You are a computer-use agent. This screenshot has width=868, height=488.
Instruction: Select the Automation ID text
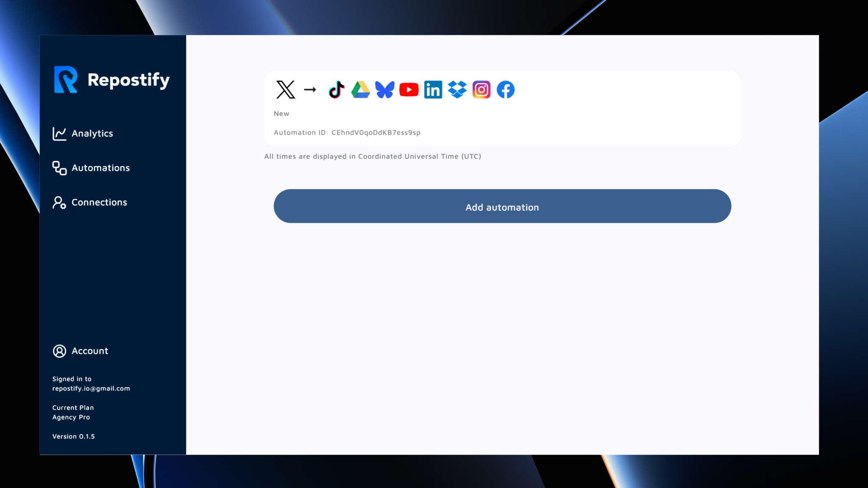tap(347, 132)
